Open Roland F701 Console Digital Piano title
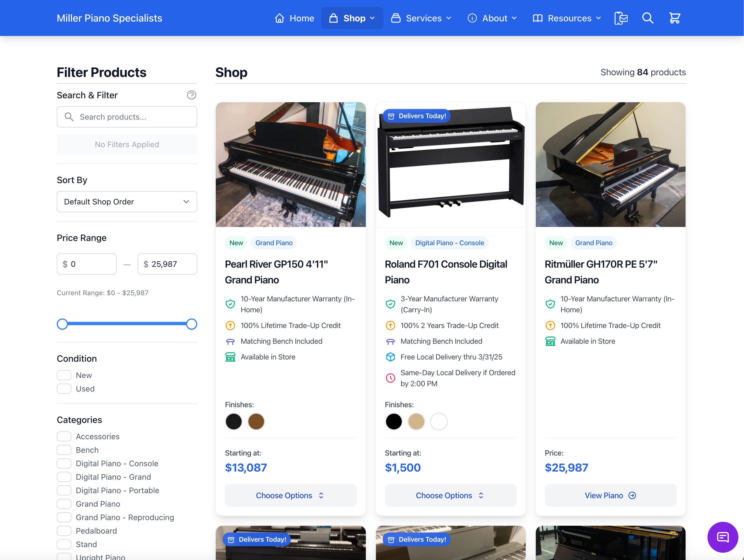Viewport: 744px width, 560px height. (x=446, y=272)
